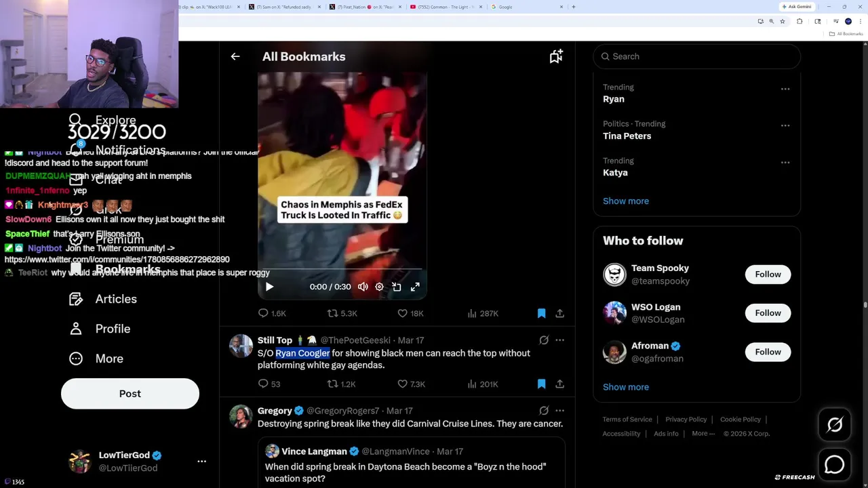This screenshot has height=488, width=868.
Task: Open Gregory's profile name
Action: 275,411
